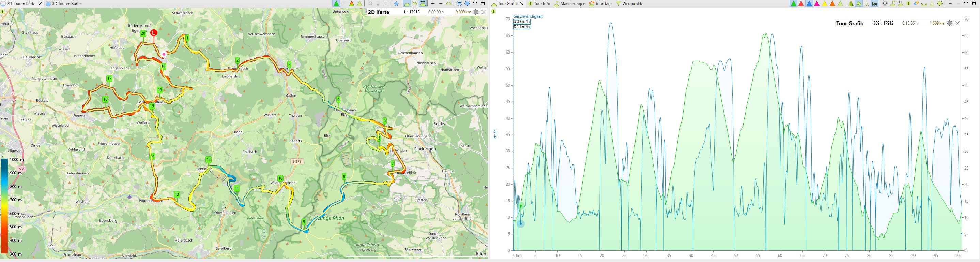Switch chart x-axis to time (h)
This screenshot has height=262, width=980.
(866, 4)
